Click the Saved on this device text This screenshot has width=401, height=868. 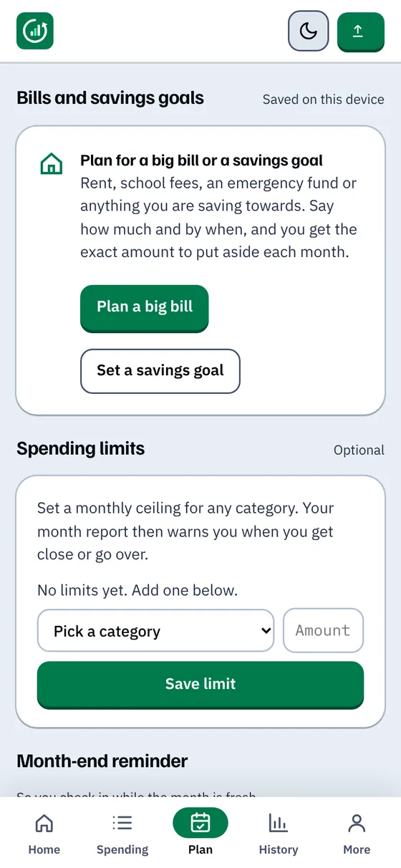click(x=324, y=100)
